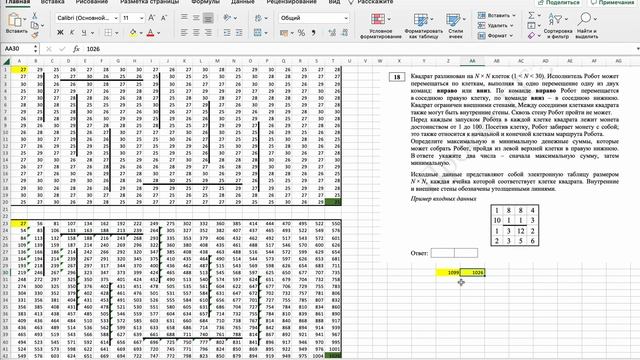Cut selection with the scissors icon

35,16
